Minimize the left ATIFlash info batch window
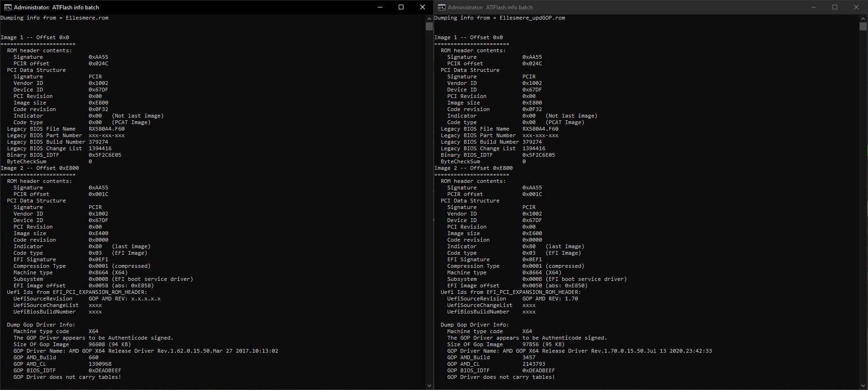 pyautogui.click(x=380, y=7)
